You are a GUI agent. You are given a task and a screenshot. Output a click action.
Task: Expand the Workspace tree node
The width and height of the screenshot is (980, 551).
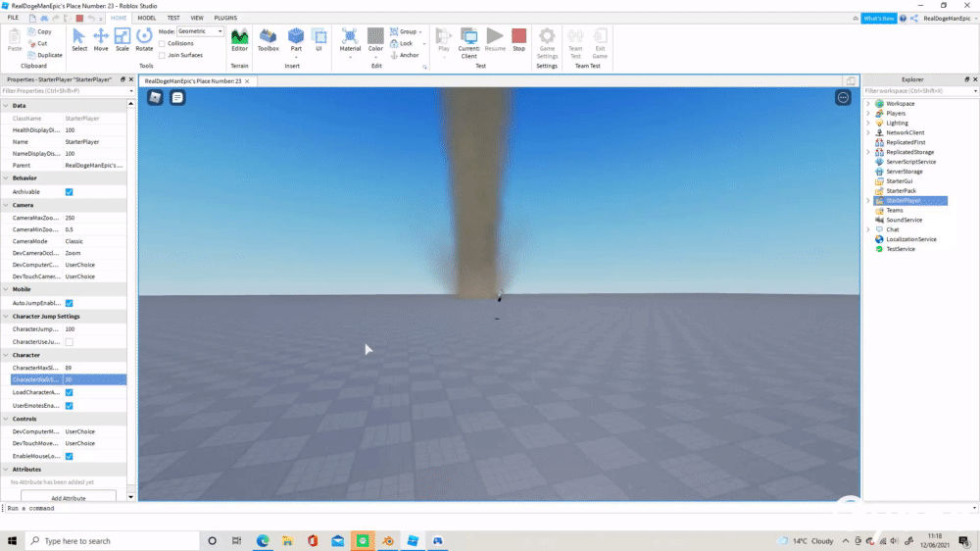coord(867,104)
